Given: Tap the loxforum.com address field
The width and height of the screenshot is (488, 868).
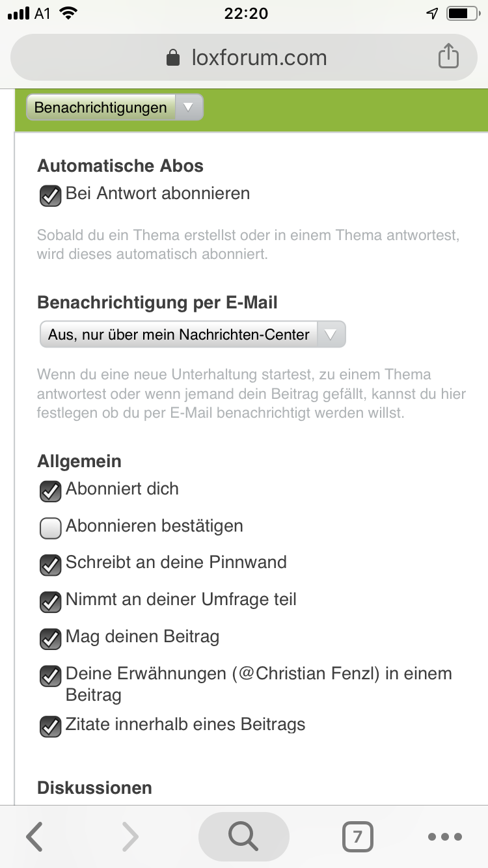Looking at the screenshot, I should (259, 58).
